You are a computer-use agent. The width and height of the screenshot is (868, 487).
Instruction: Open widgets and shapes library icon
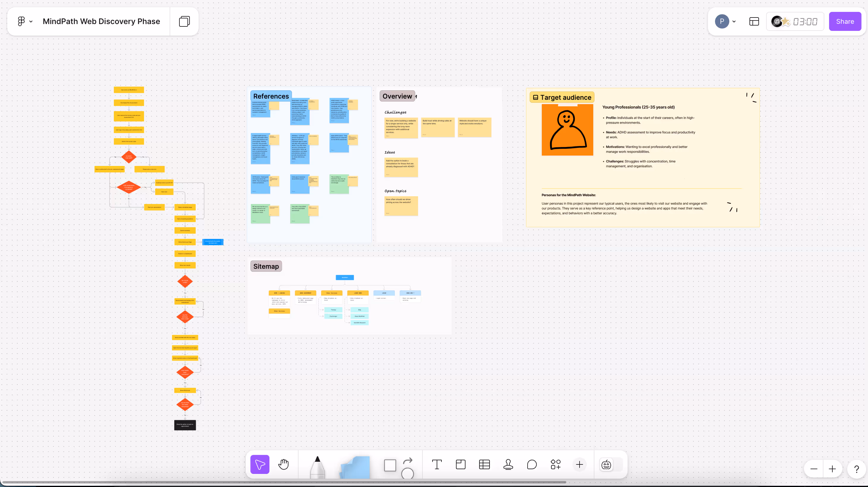(555, 464)
